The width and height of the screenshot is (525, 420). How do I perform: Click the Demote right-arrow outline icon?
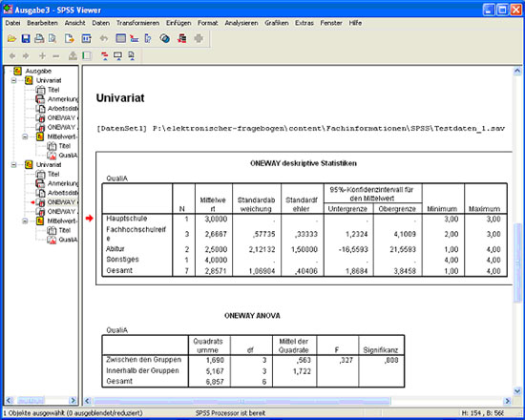[x=26, y=56]
